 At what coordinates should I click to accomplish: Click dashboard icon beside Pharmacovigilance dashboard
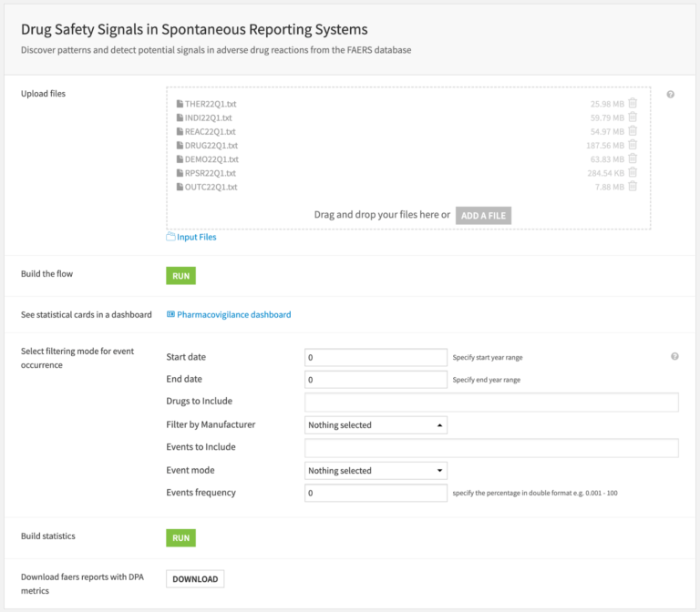(x=170, y=314)
